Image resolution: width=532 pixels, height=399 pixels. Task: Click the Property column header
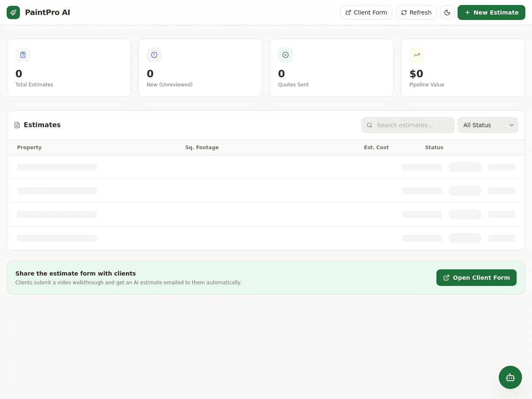(x=29, y=148)
